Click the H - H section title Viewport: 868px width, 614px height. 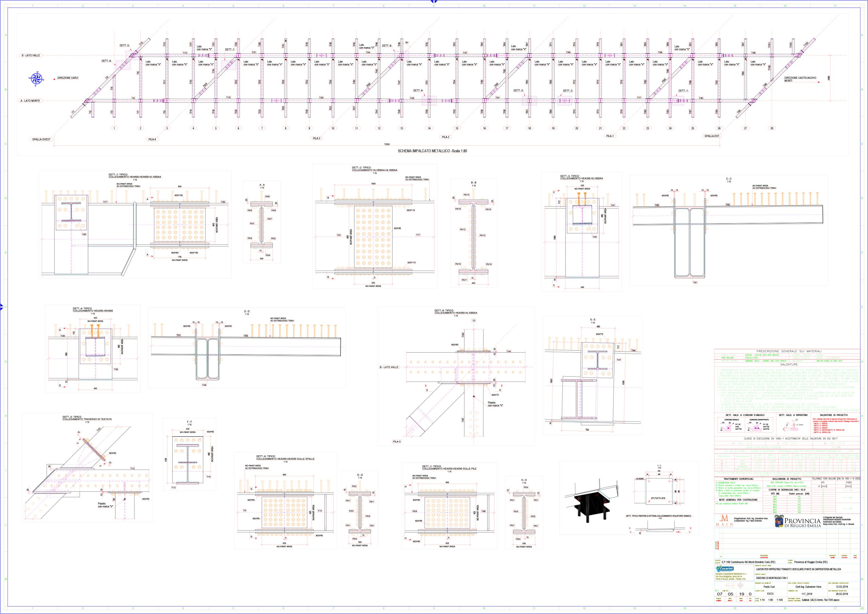(x=524, y=480)
